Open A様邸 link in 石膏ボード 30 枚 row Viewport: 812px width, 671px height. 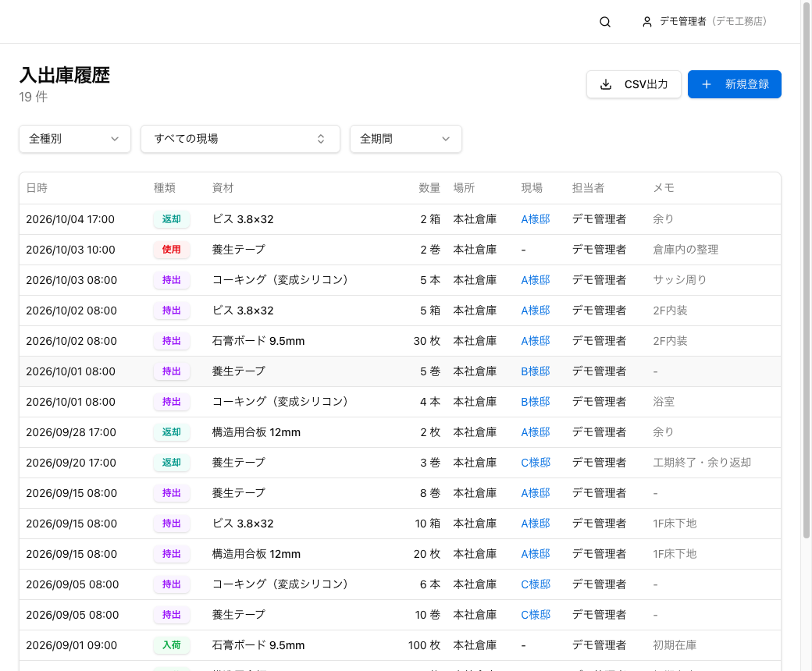coord(536,341)
